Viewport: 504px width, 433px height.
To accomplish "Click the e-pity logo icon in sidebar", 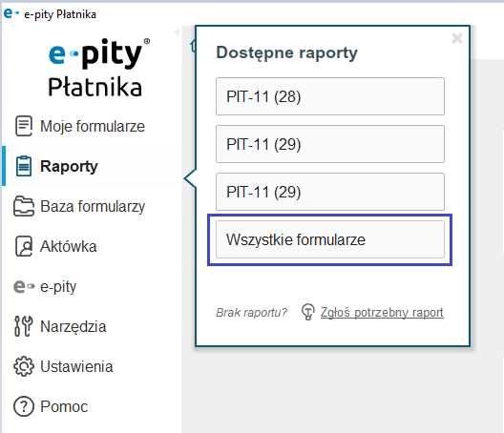I will coord(24,286).
